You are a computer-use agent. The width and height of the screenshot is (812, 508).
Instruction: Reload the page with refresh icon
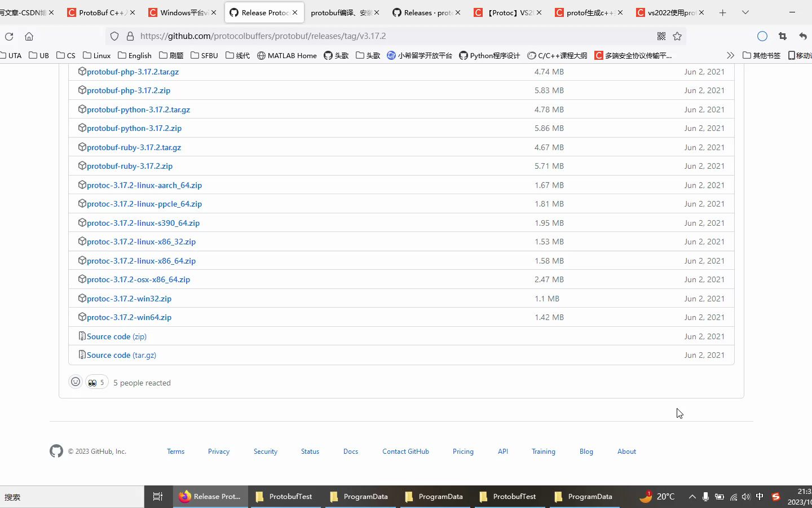9,36
